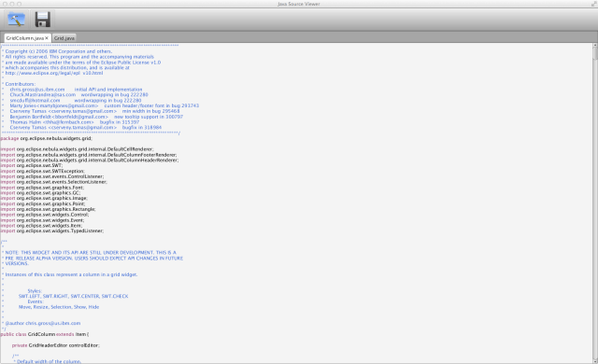Toggle fullscreen with the top-right arrows icon
This screenshot has width=598, height=364.
click(x=593, y=4)
